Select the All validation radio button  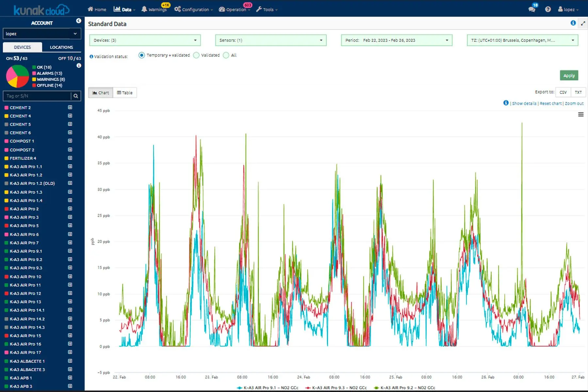226,55
